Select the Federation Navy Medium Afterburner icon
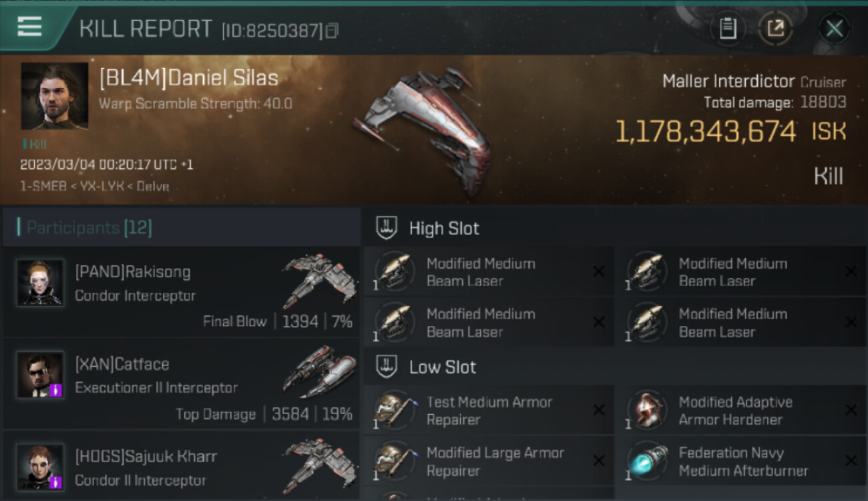 [648, 461]
